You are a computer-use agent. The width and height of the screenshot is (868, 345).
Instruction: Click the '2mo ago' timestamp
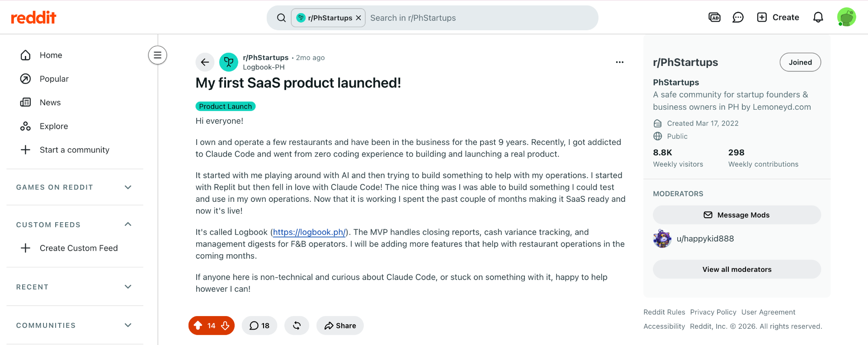pos(311,58)
